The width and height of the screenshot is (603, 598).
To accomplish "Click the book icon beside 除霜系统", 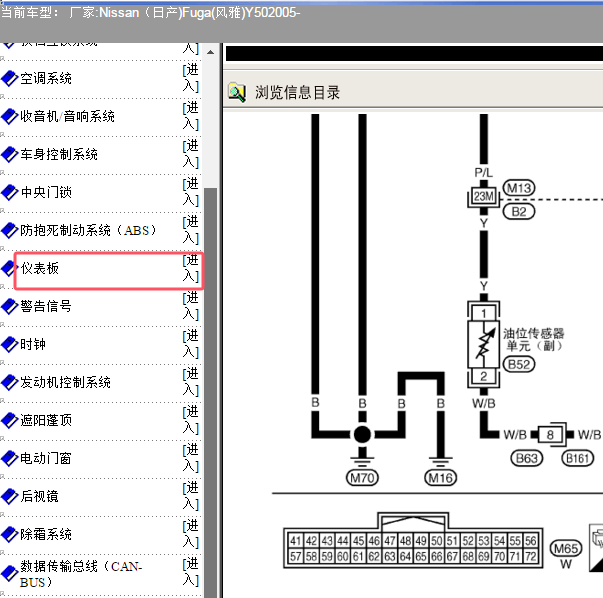I will tap(9, 534).
